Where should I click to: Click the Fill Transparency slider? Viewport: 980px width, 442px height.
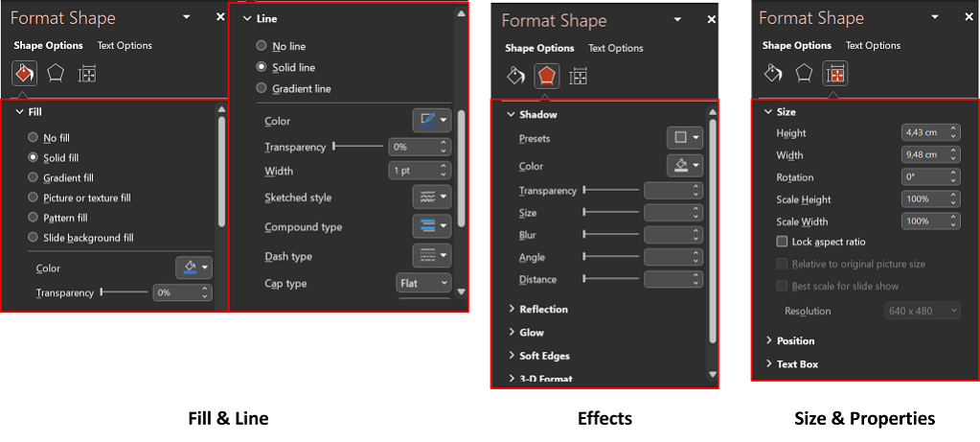124,292
